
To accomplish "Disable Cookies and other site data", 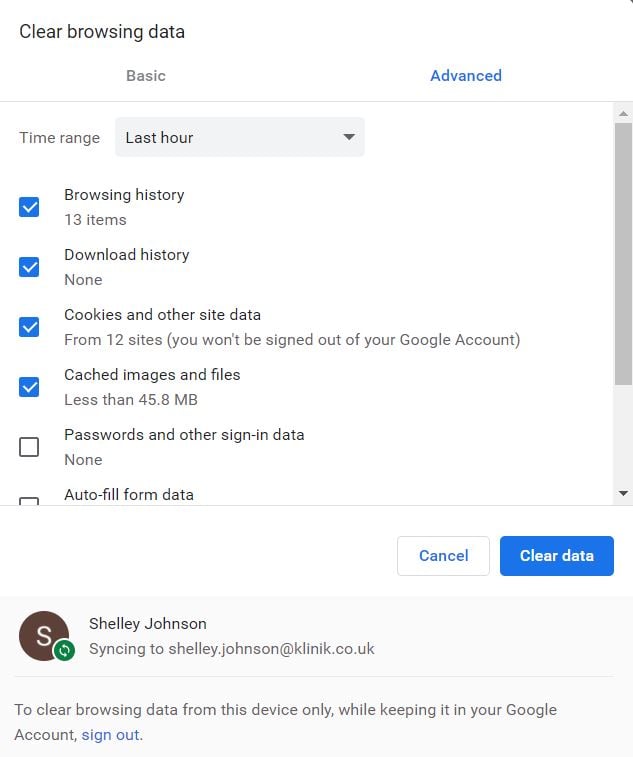I will point(29,327).
